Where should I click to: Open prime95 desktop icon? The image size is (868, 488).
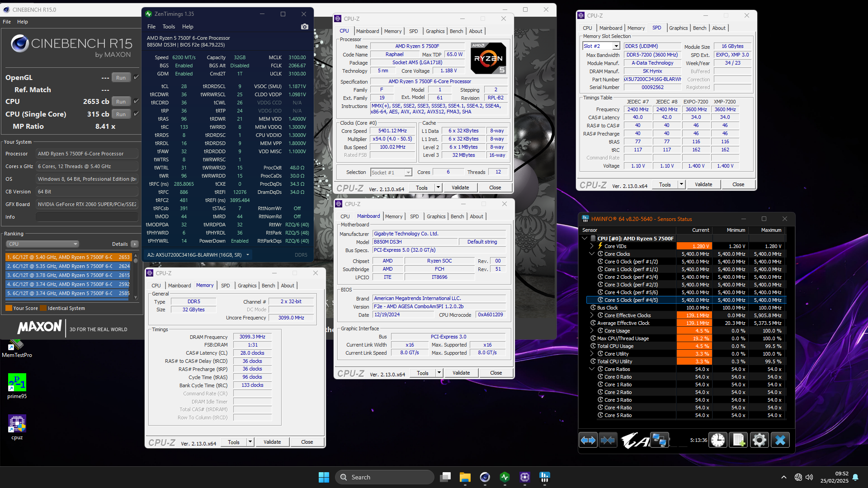click(x=17, y=386)
